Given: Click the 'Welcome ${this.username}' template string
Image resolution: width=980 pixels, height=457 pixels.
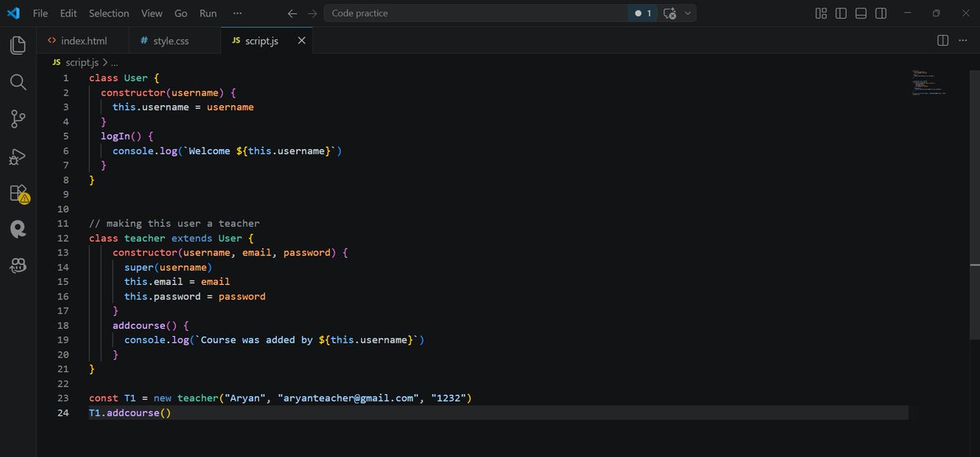Looking at the screenshot, I should click(259, 151).
